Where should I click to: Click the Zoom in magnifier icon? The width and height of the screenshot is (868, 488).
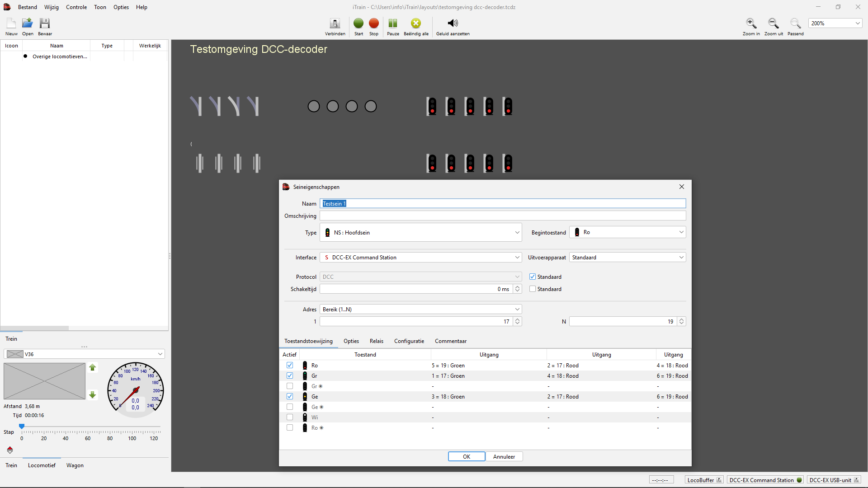tap(751, 23)
